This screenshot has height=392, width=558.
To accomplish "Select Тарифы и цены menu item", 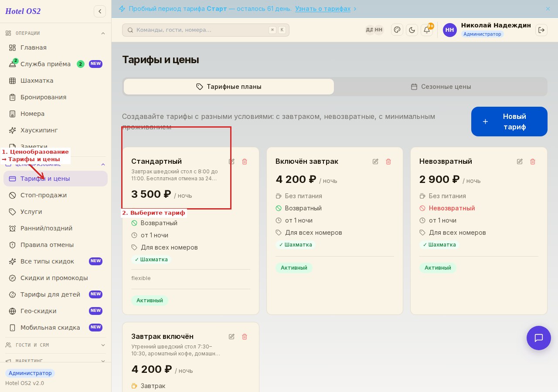I will [x=55, y=179].
